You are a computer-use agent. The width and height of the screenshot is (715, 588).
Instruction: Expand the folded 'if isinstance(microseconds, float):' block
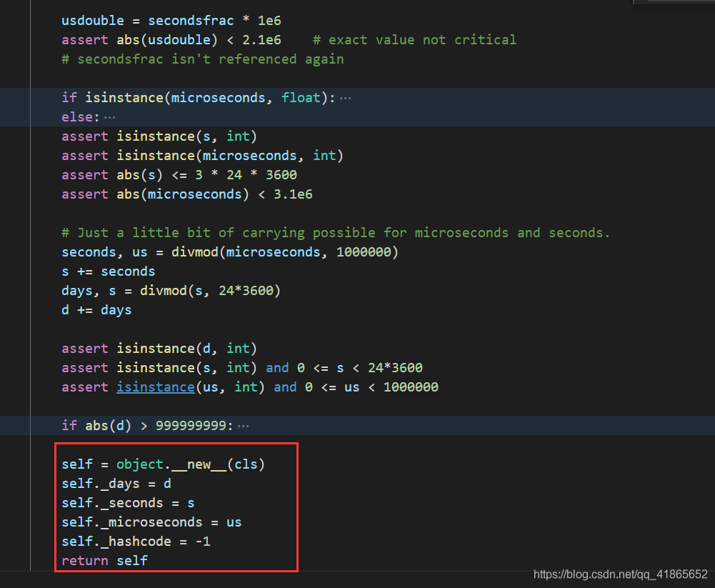(345, 98)
